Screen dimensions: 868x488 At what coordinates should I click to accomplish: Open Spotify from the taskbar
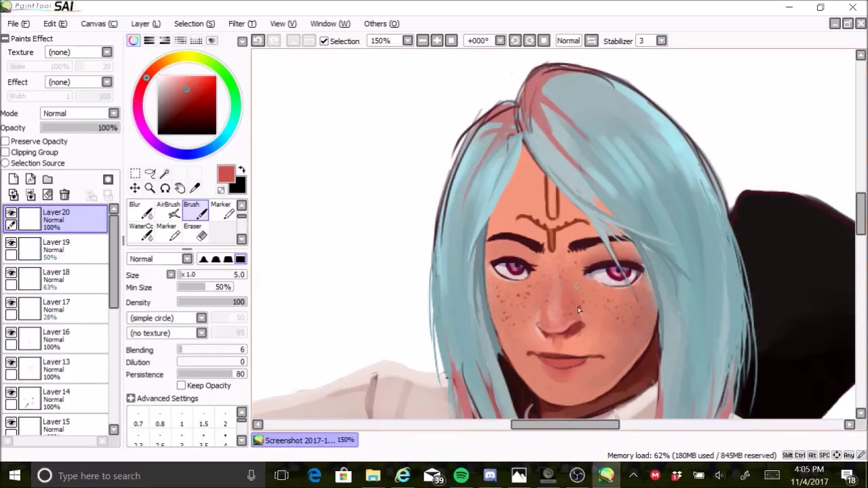pyautogui.click(x=461, y=475)
